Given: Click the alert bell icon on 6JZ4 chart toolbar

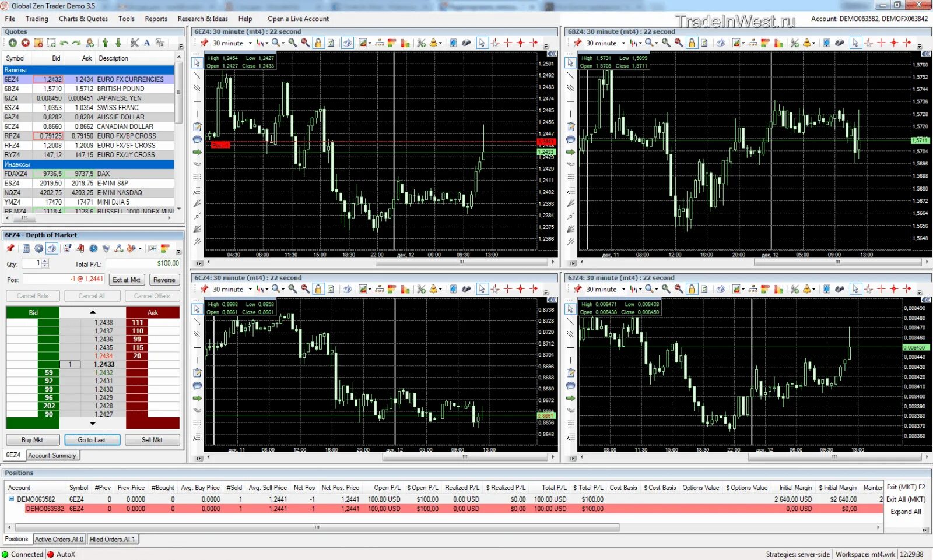Looking at the screenshot, I should pos(807,289).
